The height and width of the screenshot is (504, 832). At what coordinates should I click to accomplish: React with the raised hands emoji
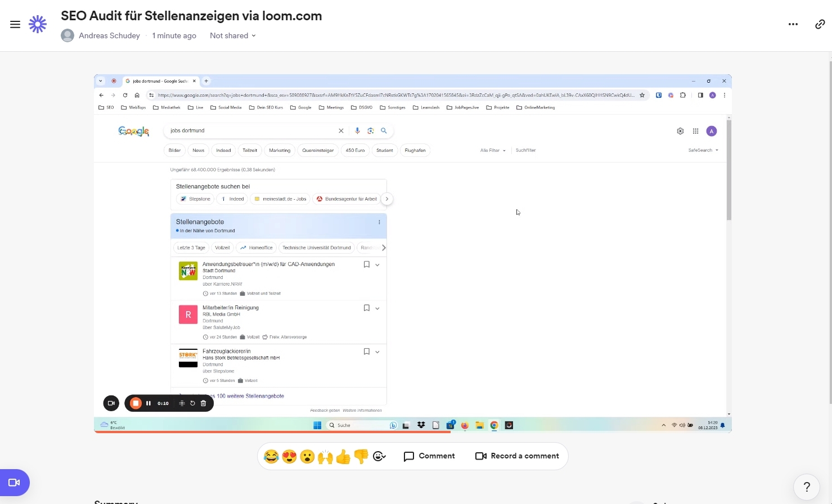tap(325, 456)
